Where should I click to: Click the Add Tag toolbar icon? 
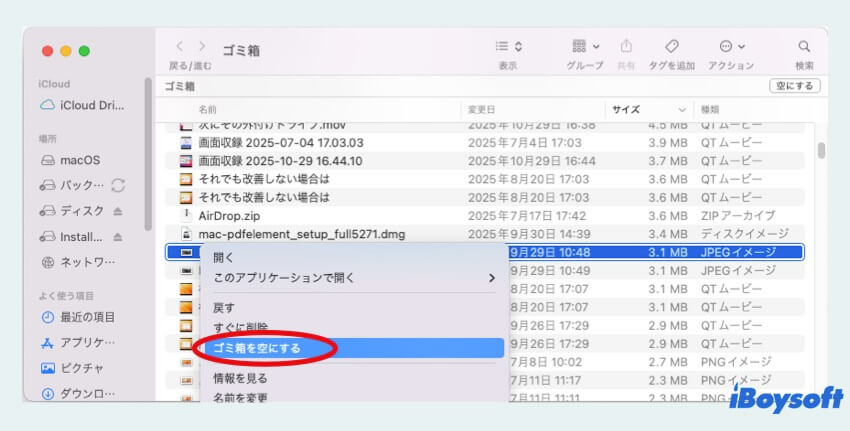[672, 46]
